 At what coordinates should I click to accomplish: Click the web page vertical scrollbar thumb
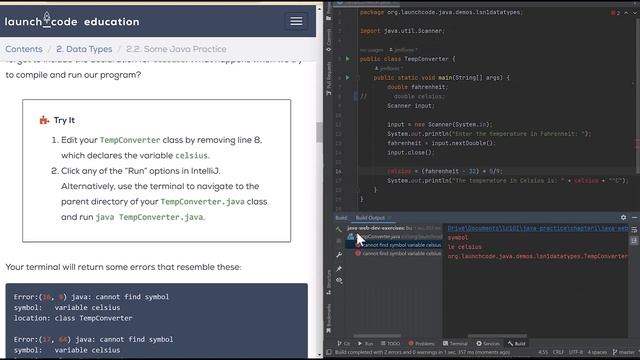pos(319,132)
